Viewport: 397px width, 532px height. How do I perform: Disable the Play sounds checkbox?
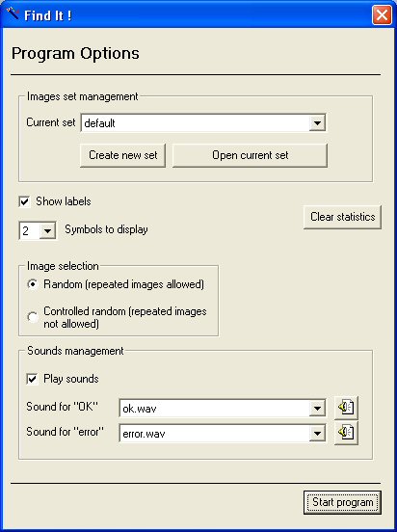32,379
